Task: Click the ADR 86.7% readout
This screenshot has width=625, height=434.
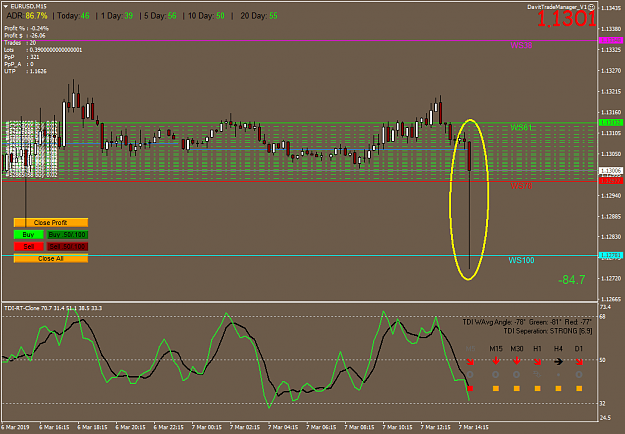Action: point(27,16)
